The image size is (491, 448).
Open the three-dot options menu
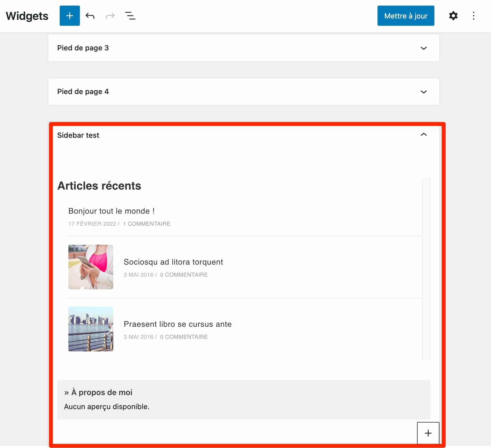tap(473, 16)
